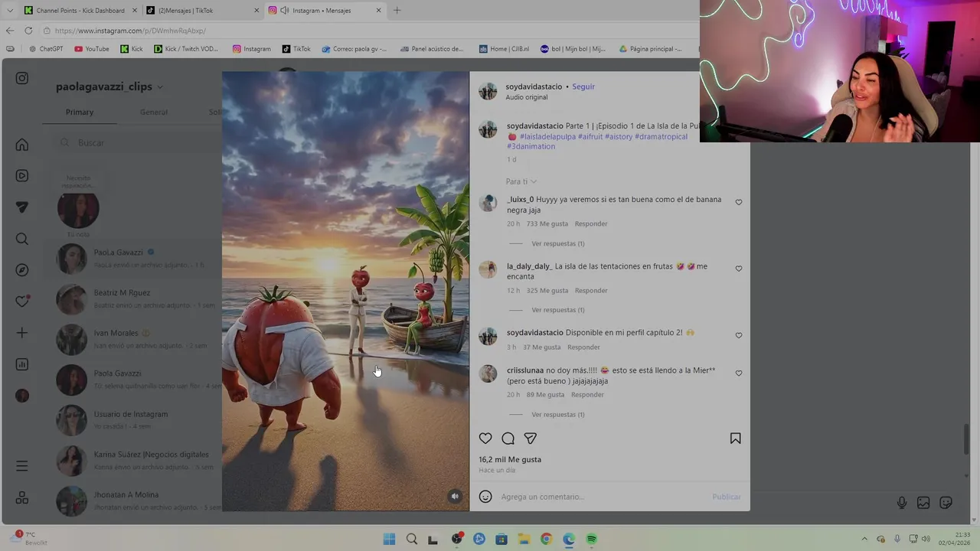The width and height of the screenshot is (980, 551).
Task: Open the profile picture icon in sidebar
Action: 22,396
